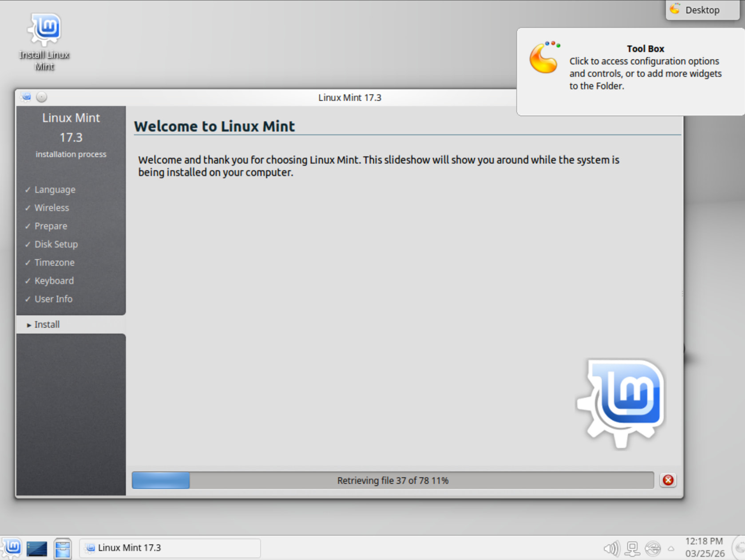Select the Disk Setup step in sidebar
Viewport: 745px width, 560px height.
(56, 244)
